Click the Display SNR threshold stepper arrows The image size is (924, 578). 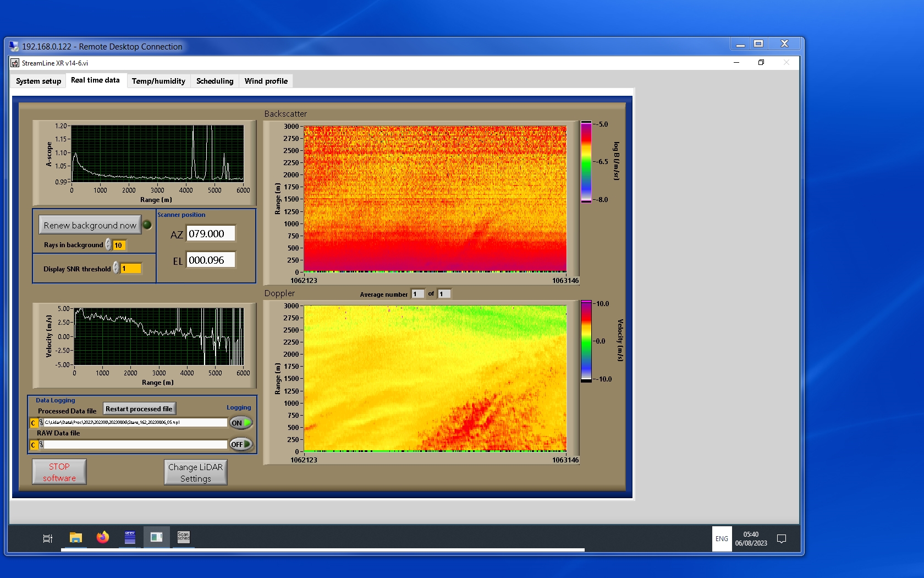pyautogui.click(x=116, y=268)
